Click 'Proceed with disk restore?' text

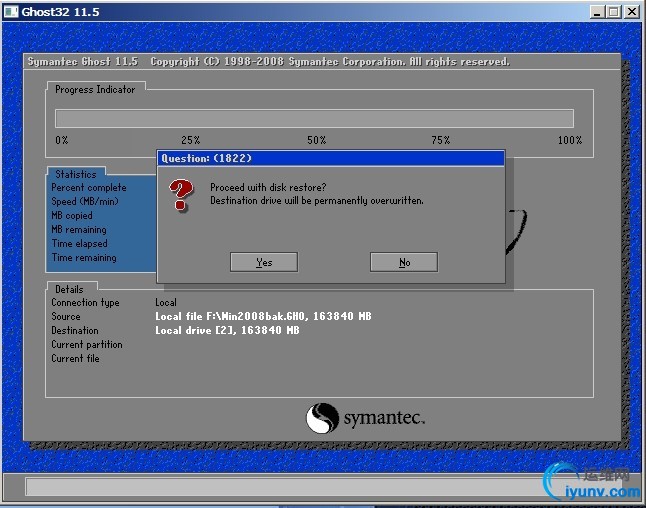pos(268,187)
